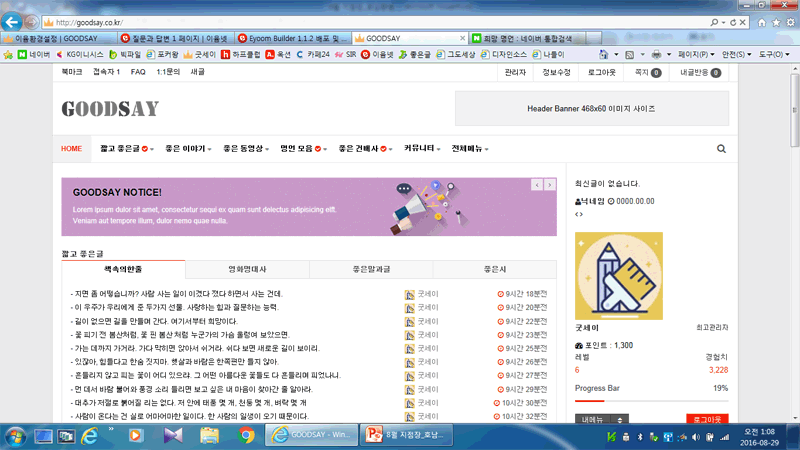Screen dimensions: 800x450
Task: Click the banner next arrow
Action: (549, 185)
